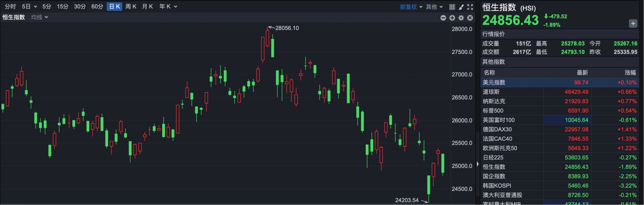Viewport: 644px width, 205px height.
Task: Close the chart panel with X icon
Action: (x=470, y=18)
